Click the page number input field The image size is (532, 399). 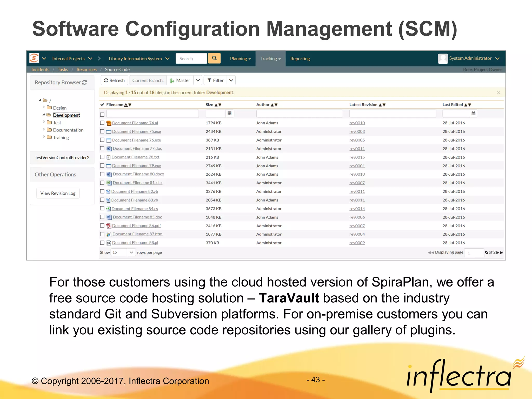474,252
